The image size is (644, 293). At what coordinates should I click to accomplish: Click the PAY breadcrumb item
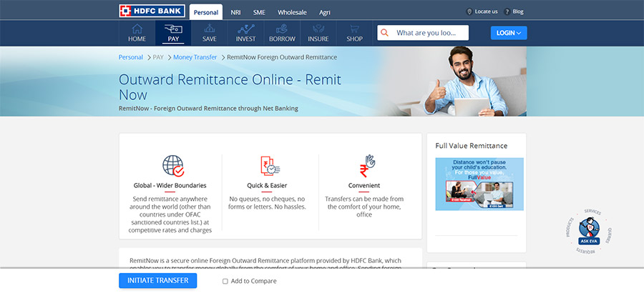(158, 57)
